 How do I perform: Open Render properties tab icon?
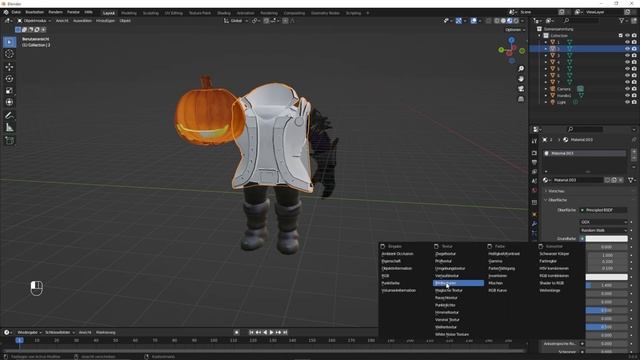tap(534, 153)
